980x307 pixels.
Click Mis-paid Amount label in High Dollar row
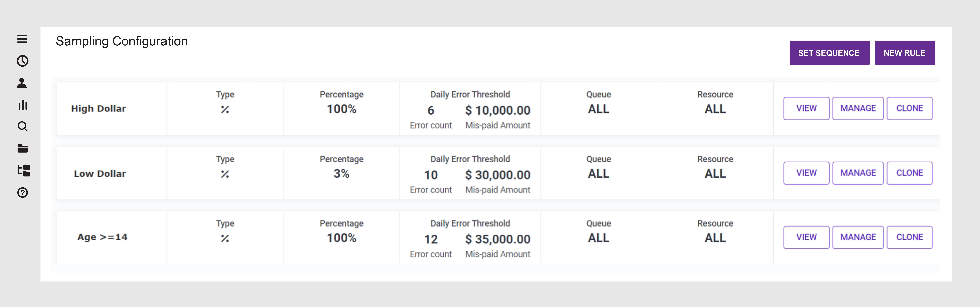click(498, 125)
